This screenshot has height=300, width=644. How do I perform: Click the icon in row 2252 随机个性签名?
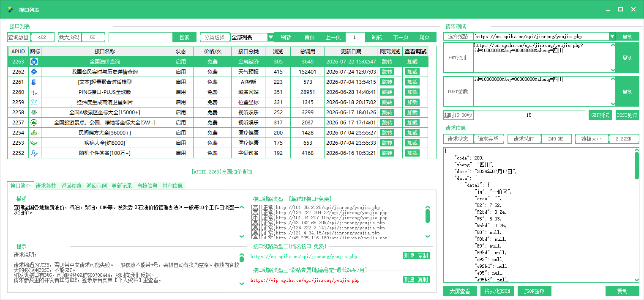coord(35,153)
